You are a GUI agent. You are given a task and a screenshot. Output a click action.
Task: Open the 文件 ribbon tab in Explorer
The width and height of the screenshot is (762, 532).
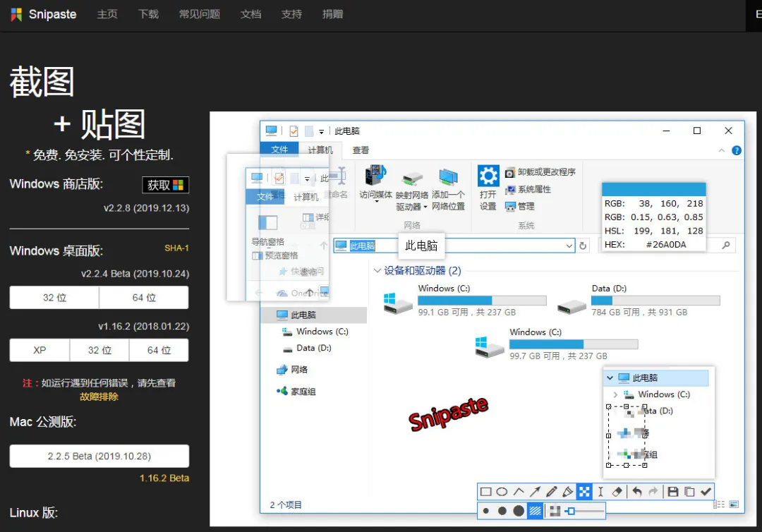(x=279, y=149)
